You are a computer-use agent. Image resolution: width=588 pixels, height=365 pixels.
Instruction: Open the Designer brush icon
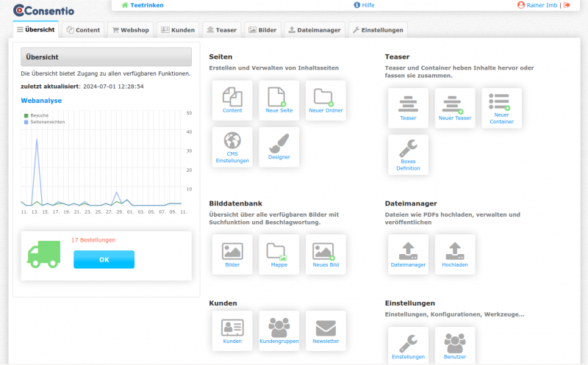click(x=279, y=147)
